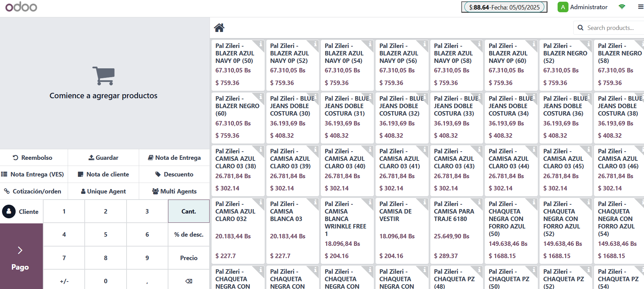The width and height of the screenshot is (644, 289).
Task: Add CHAQUETA NEGRA CON FORRO AZUL (52) product
Action: tap(566, 231)
